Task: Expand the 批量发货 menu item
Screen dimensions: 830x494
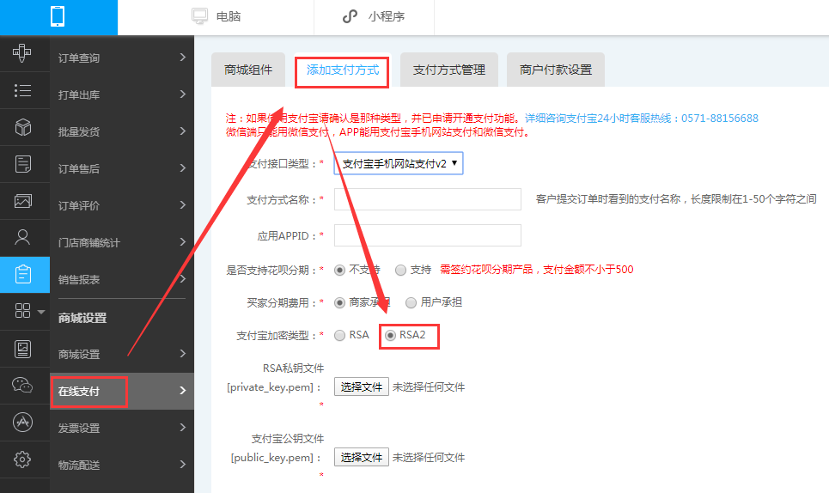Action: [x=122, y=131]
